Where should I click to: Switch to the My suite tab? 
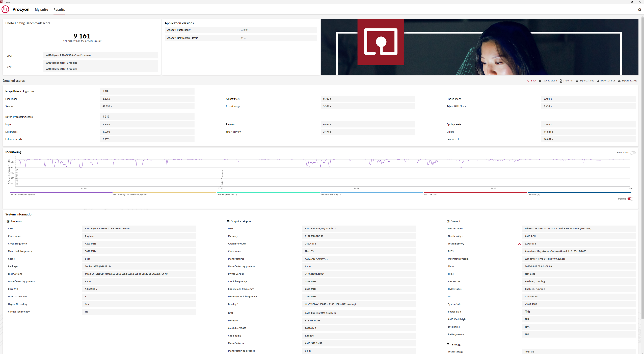click(x=41, y=10)
